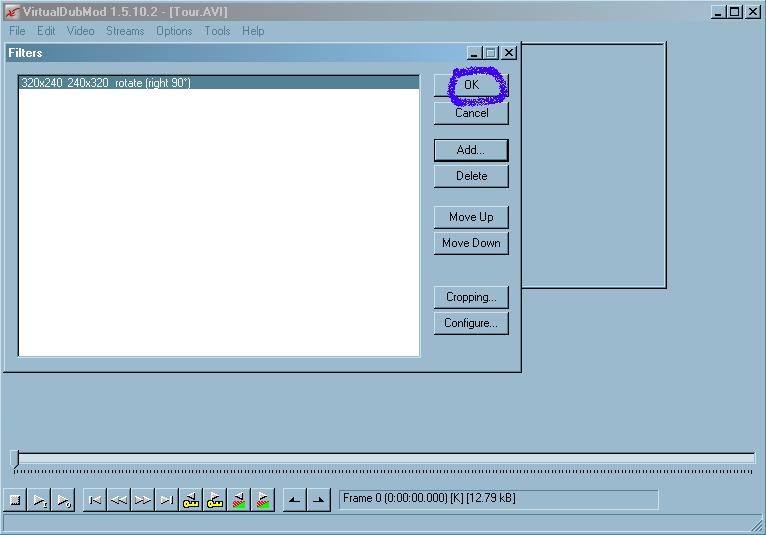The image size is (766, 535).
Task: Minimize the Filters dialog
Action: (474, 52)
